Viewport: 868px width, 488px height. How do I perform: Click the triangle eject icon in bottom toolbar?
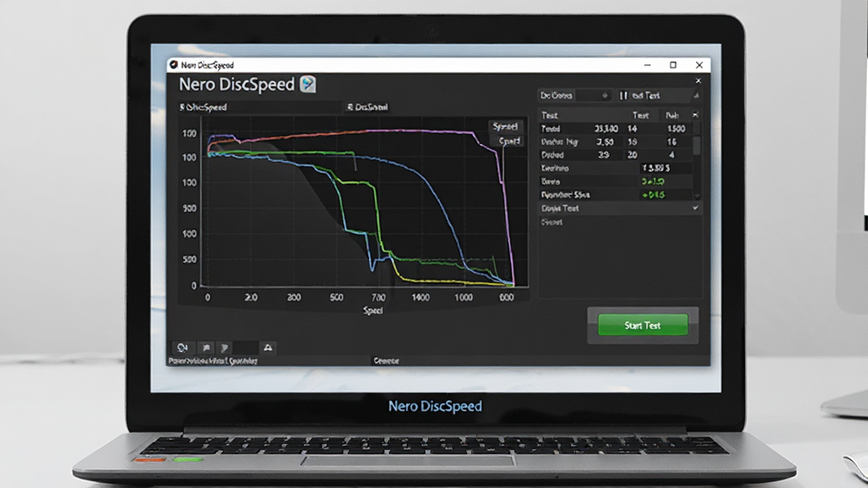pyautogui.click(x=268, y=347)
